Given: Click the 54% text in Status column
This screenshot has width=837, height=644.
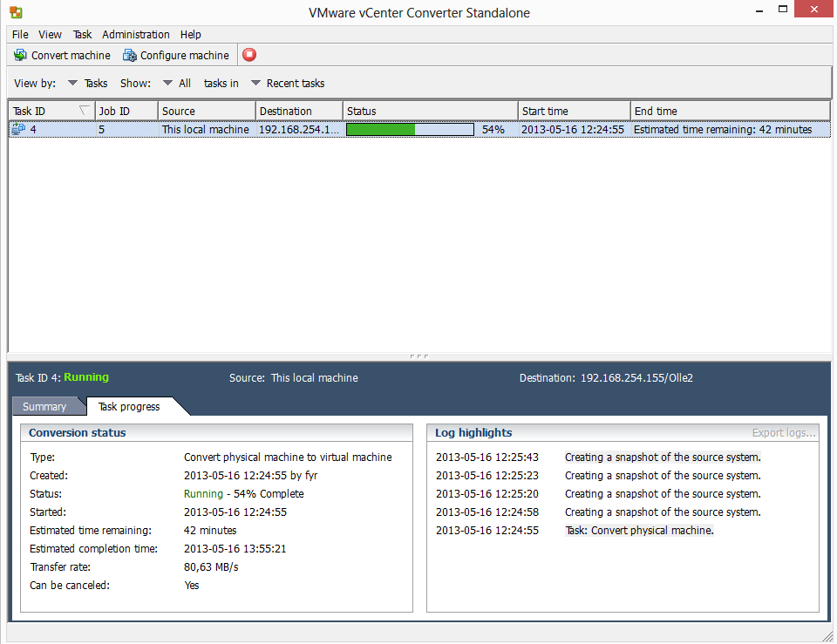Looking at the screenshot, I should click(x=493, y=129).
